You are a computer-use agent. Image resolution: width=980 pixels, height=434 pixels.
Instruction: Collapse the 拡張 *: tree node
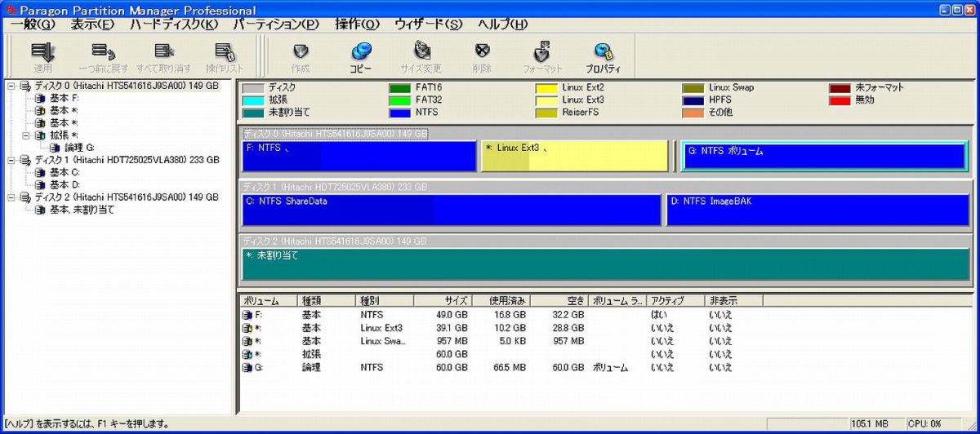(x=25, y=135)
